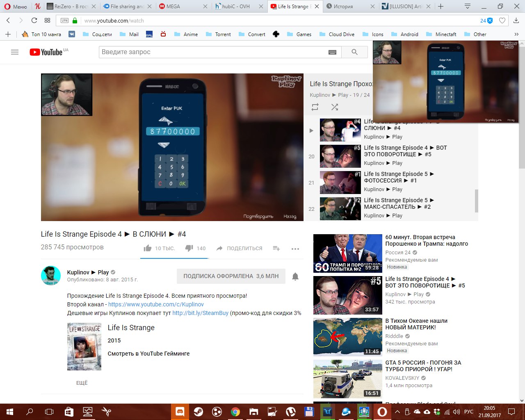This screenshot has height=420, width=525.
Task: Open the youtube.com/c/Kuplinov link
Action: (156, 304)
